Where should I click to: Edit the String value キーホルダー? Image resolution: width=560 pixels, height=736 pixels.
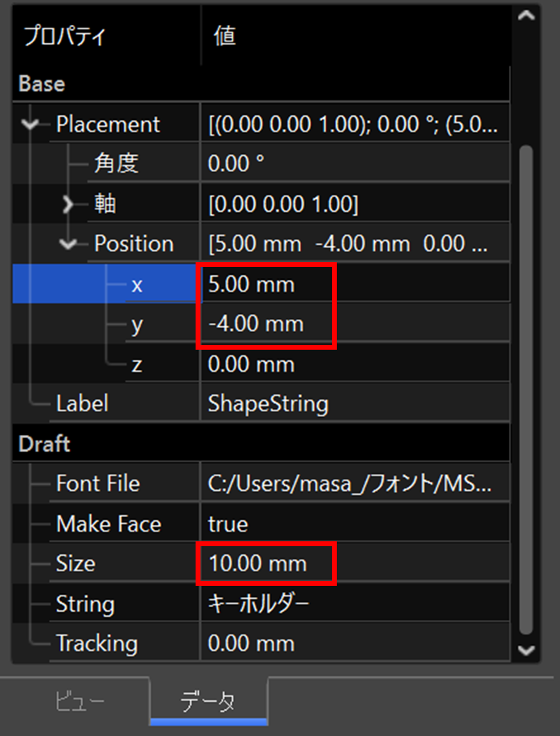click(355, 603)
